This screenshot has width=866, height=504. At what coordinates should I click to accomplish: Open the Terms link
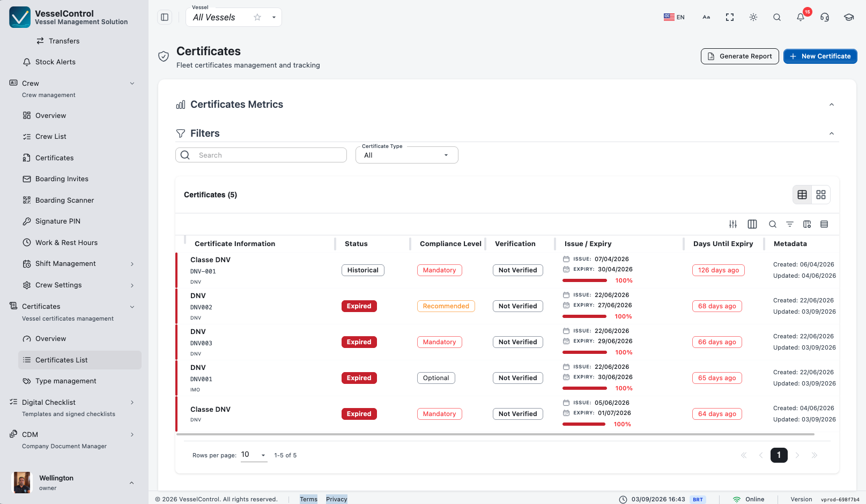308,499
